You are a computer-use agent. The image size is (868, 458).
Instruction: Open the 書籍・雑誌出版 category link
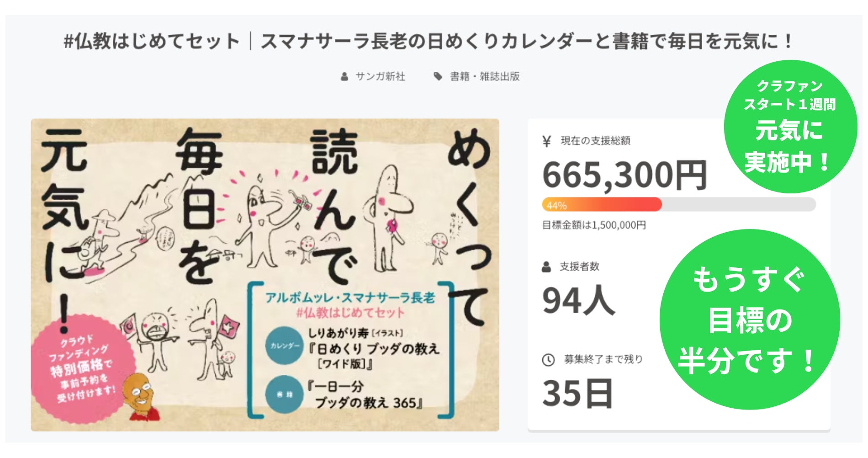[x=485, y=77]
